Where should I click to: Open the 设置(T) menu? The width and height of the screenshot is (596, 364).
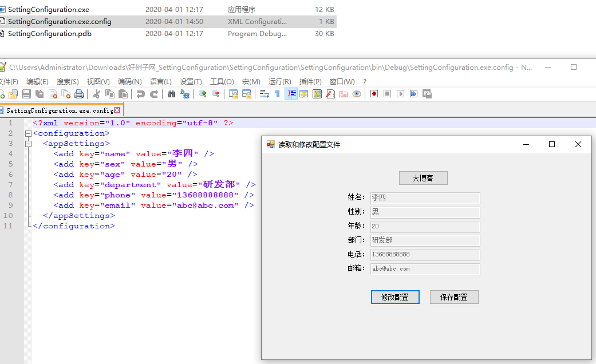click(x=191, y=82)
